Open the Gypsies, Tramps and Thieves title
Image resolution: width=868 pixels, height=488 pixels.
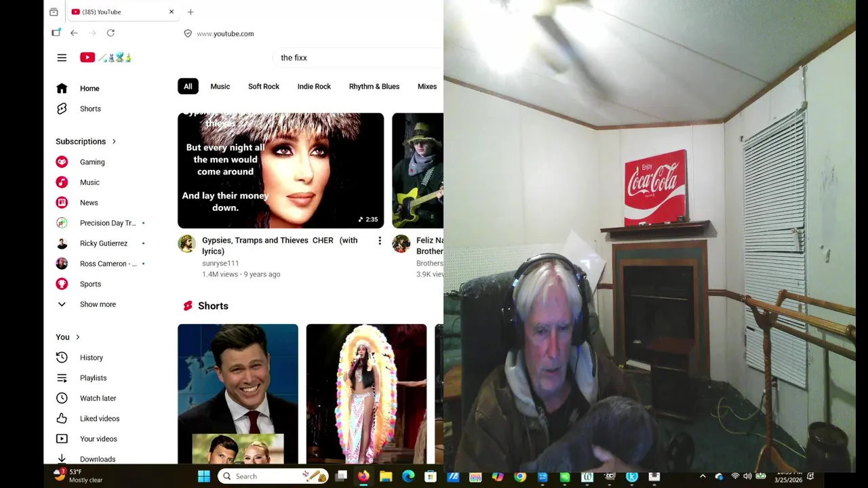[279, 245]
